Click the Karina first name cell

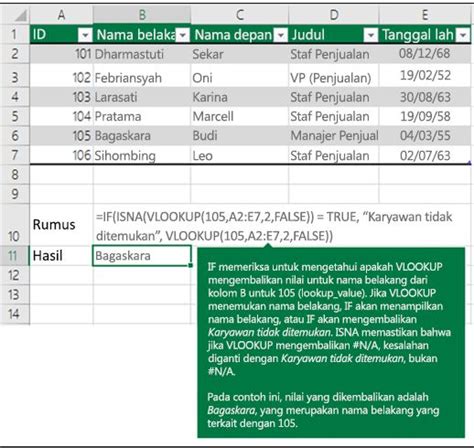coord(239,97)
